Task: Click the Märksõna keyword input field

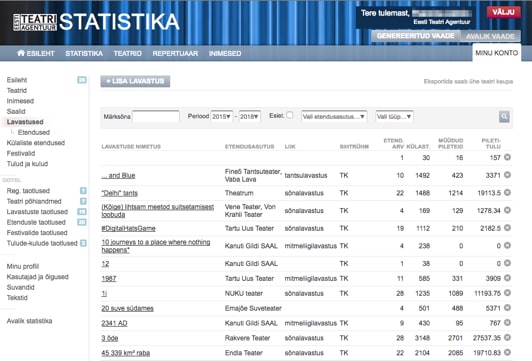Action: click(x=156, y=116)
